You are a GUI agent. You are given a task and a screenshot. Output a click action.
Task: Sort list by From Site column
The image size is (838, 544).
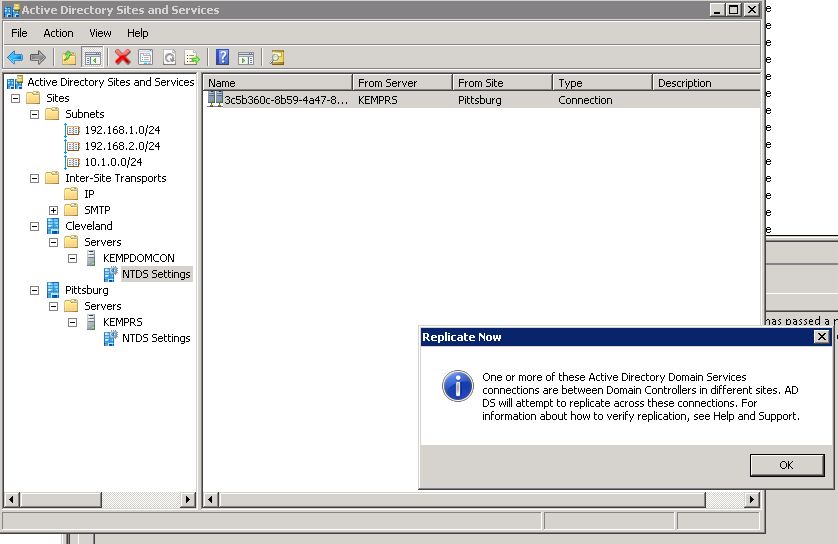point(502,83)
